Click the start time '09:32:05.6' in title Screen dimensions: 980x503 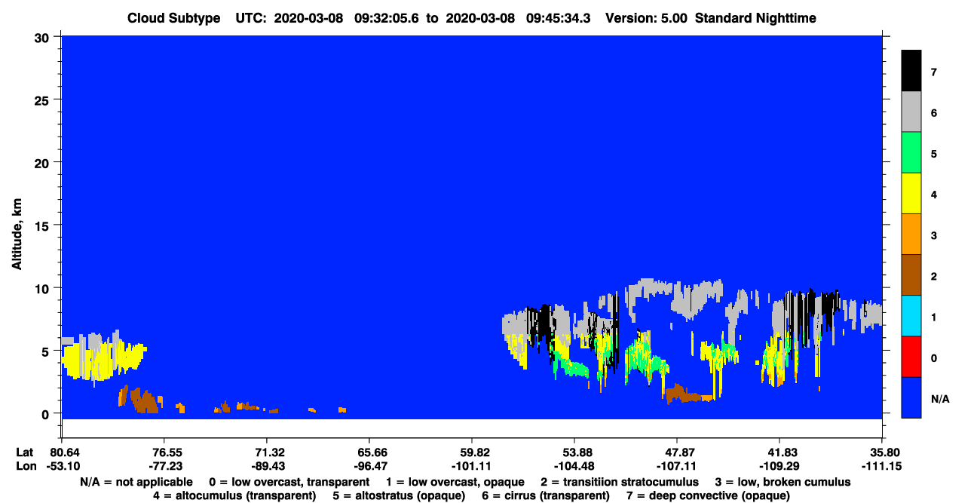(x=386, y=17)
